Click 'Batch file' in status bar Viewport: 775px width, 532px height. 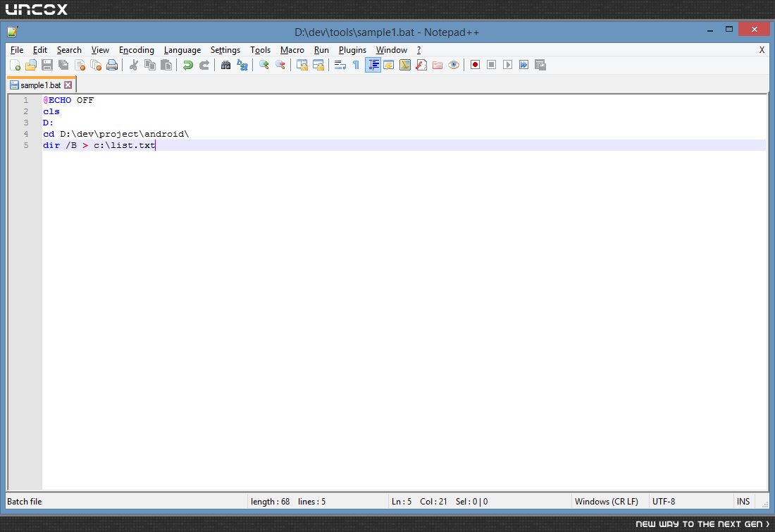pos(24,501)
